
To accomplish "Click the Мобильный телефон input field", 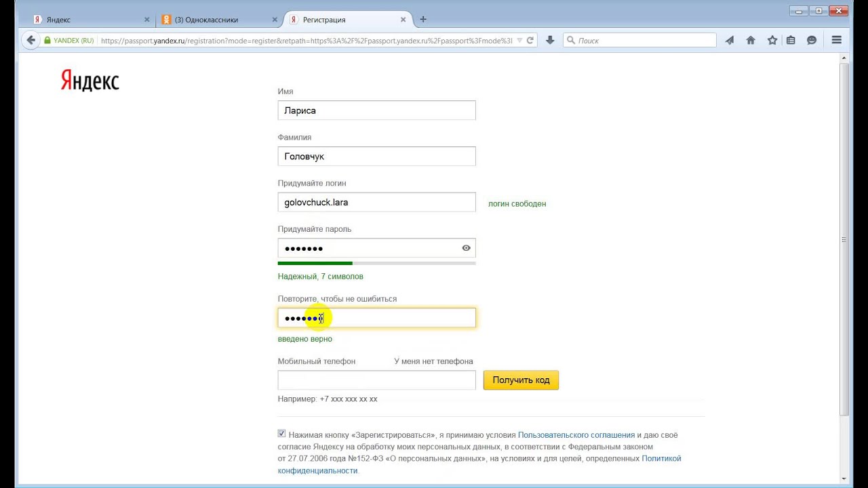I will tap(376, 380).
